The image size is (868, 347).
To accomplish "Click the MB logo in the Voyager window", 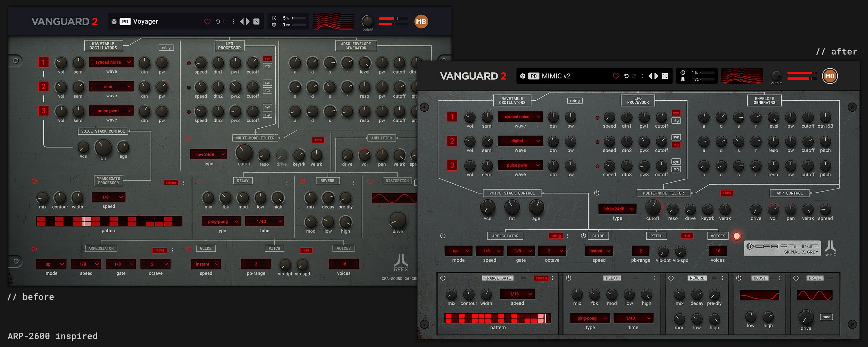I will pyautogui.click(x=421, y=22).
